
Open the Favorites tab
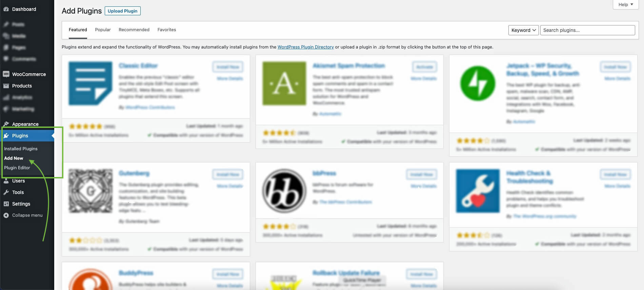pyautogui.click(x=167, y=30)
